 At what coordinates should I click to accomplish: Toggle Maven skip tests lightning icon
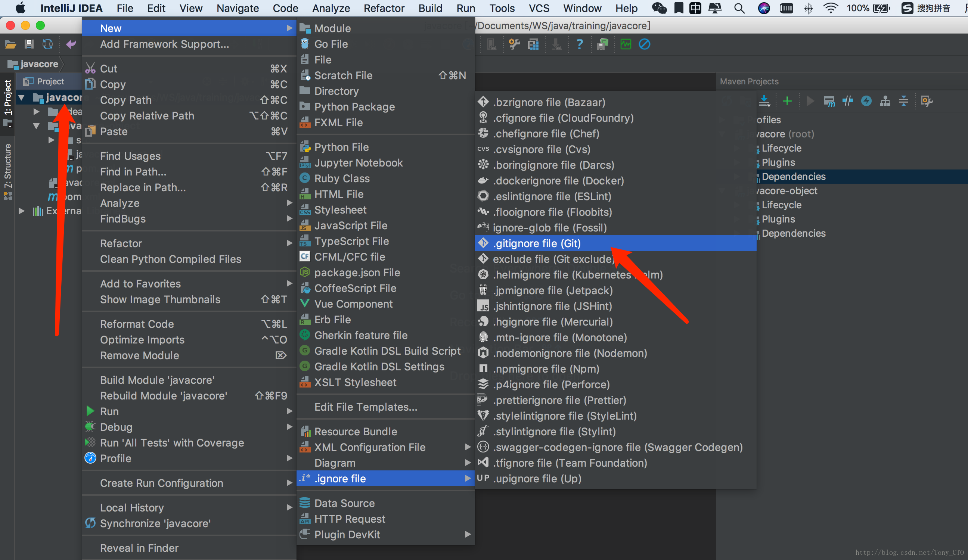[866, 101]
